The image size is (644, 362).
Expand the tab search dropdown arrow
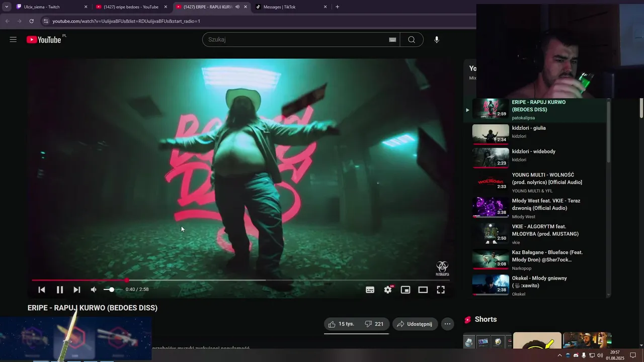[x=7, y=7]
